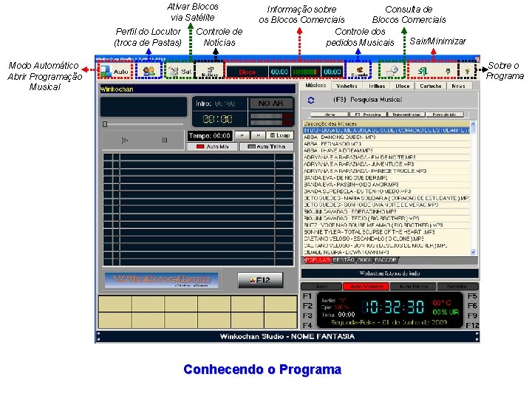Toggle the Loop checkbox button
Screen dimensions: 532x399
[280, 135]
